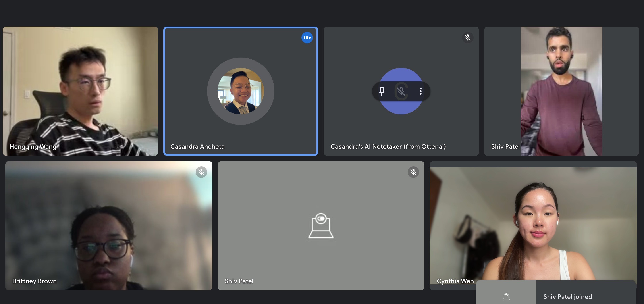Click muted mic icon on Shiv Patel's companion tile
644x304 pixels.
413,172
